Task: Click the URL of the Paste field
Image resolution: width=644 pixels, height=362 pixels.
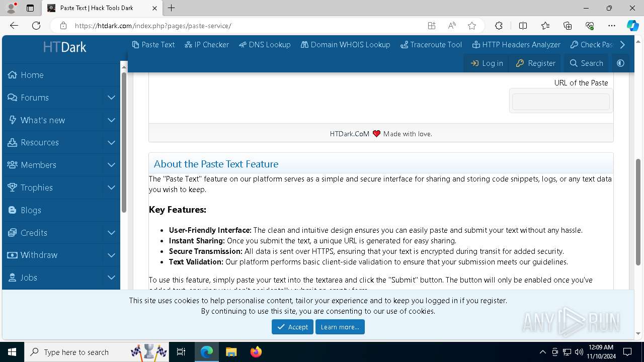Action: pos(561,102)
